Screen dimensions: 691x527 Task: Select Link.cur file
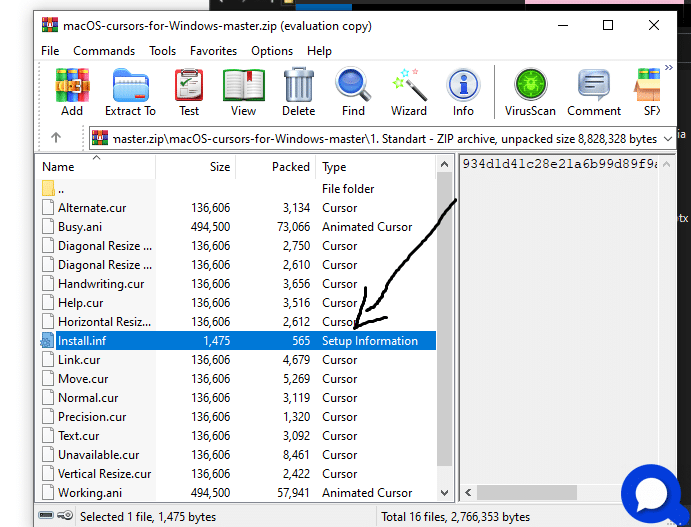79,360
